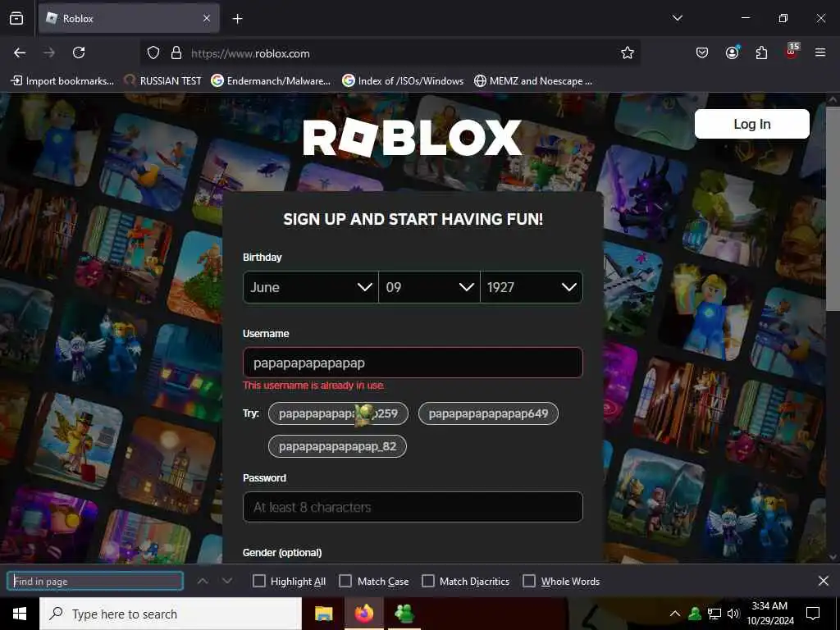This screenshot has height=630, width=840.
Task: Open the birthday month dropdown showing June
Action: point(311,287)
